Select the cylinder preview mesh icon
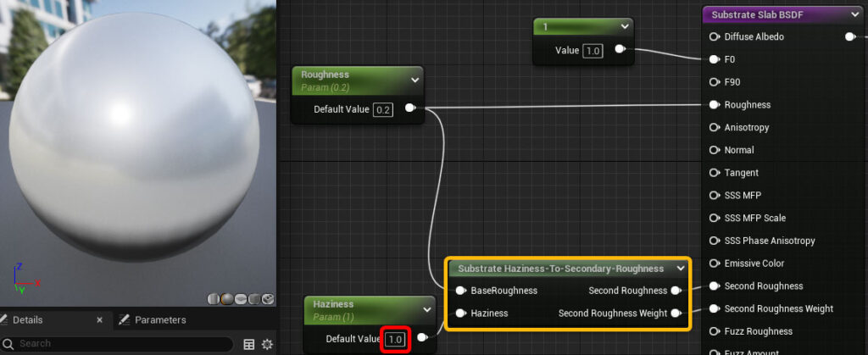The width and height of the screenshot is (868, 355). coord(213,299)
